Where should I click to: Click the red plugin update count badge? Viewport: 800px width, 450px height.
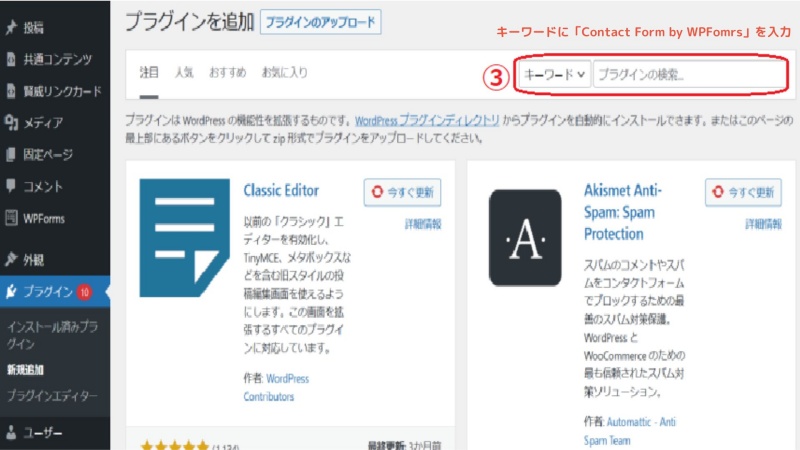(84, 292)
